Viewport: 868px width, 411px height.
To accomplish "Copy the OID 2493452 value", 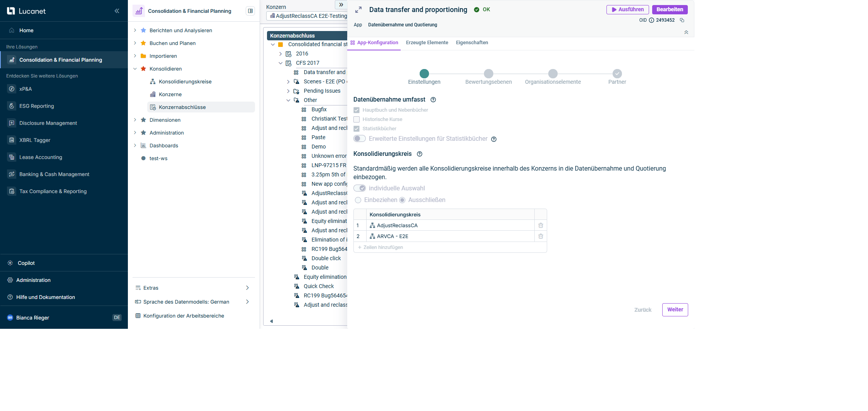I will coord(682,20).
